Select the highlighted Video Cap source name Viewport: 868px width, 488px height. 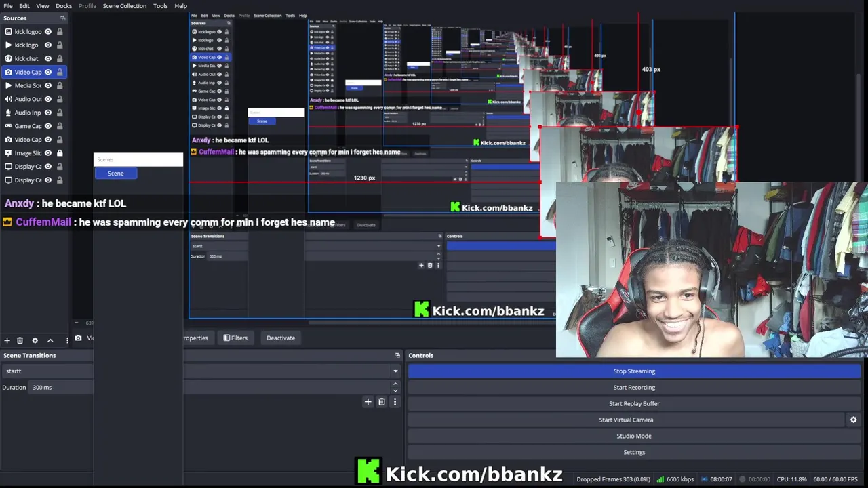[28, 72]
